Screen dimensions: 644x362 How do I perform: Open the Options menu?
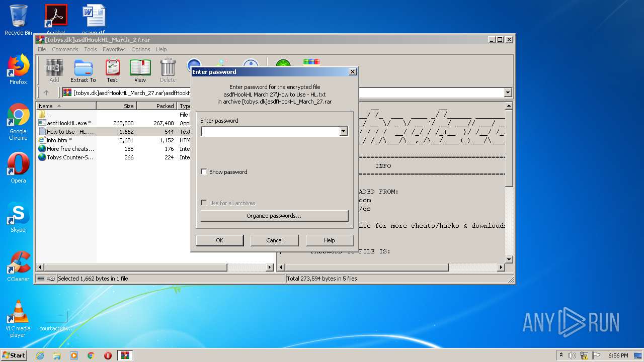click(141, 49)
